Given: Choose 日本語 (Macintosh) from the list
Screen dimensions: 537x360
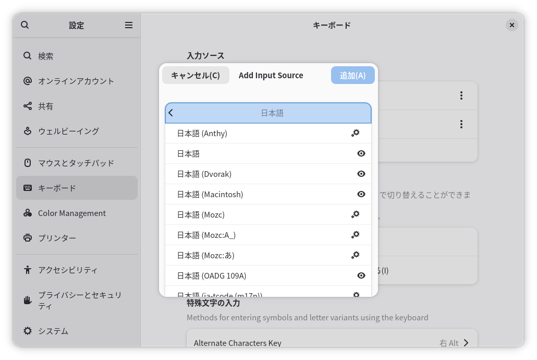Looking at the screenshot, I should coord(268,194).
